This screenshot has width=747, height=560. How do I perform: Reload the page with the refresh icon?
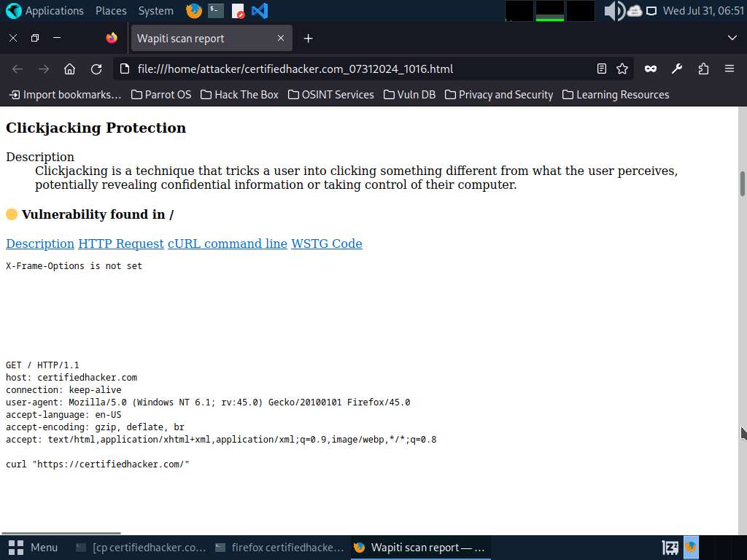[96, 69]
